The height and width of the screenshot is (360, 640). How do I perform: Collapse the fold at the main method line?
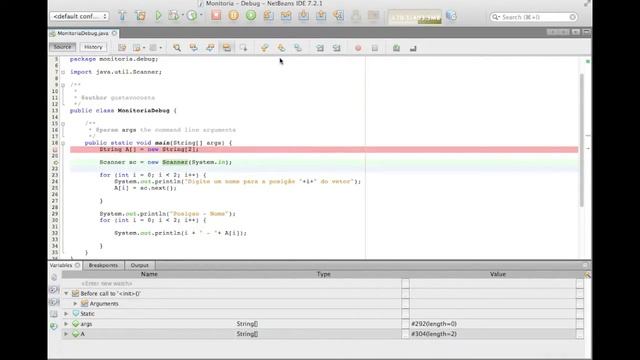pos(63,143)
